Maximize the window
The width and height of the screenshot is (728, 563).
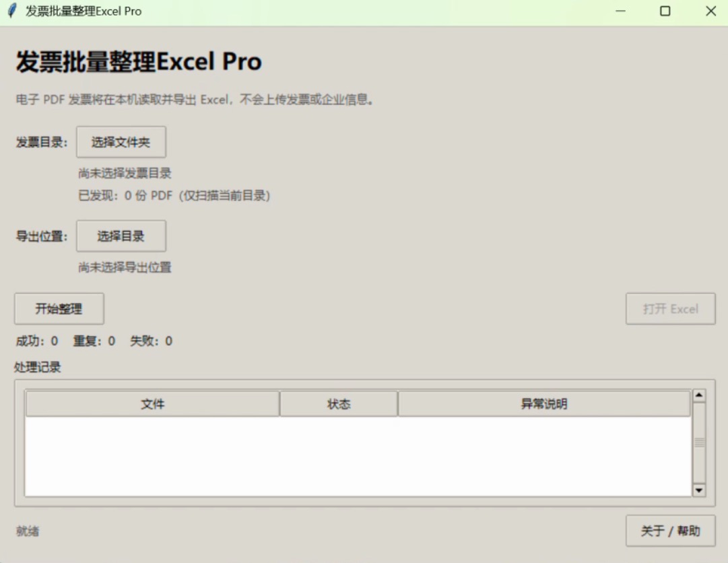(665, 11)
